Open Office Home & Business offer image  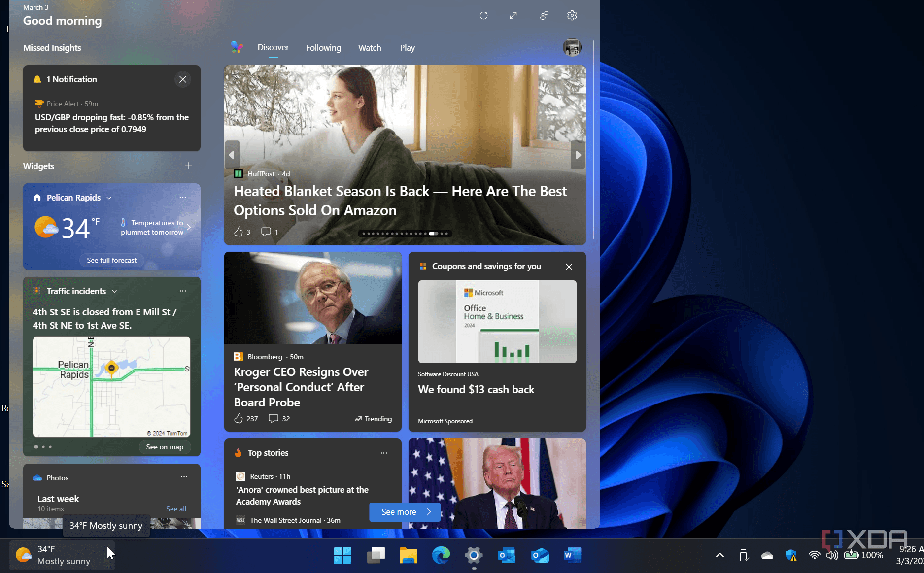coord(497,322)
